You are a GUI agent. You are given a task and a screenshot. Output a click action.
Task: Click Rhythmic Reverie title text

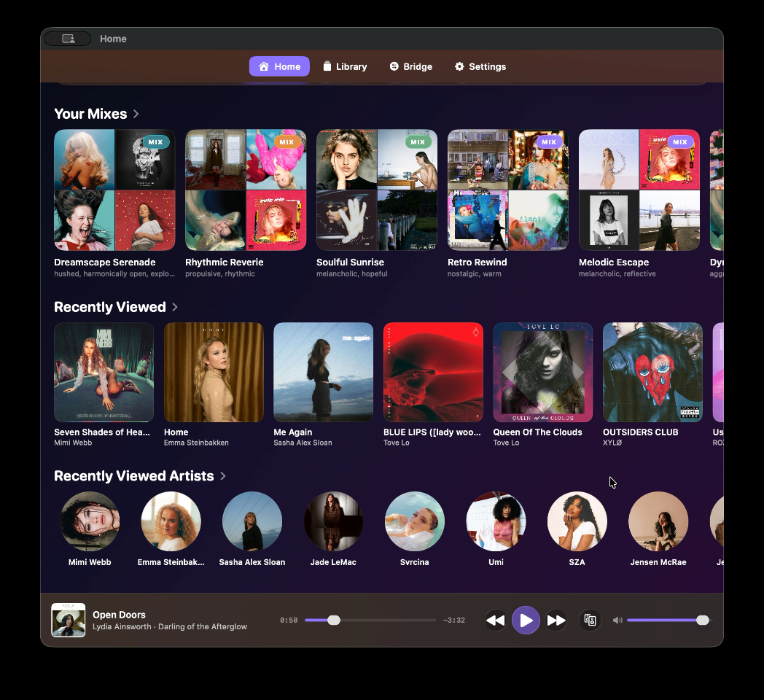(x=224, y=262)
